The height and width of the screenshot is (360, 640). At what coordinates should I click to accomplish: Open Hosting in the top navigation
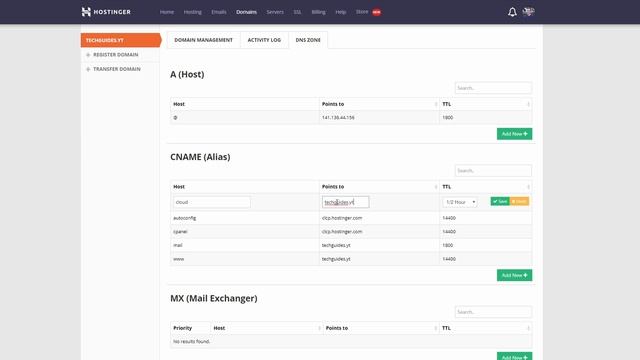192,12
